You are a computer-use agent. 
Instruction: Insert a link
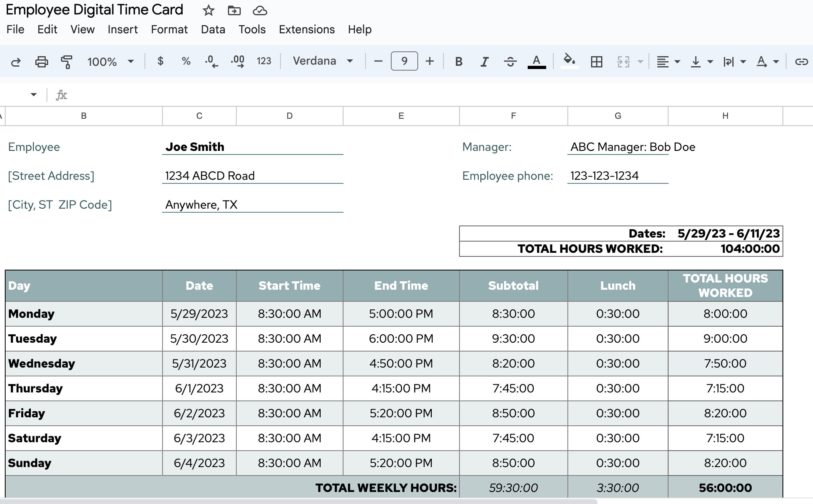point(802,61)
